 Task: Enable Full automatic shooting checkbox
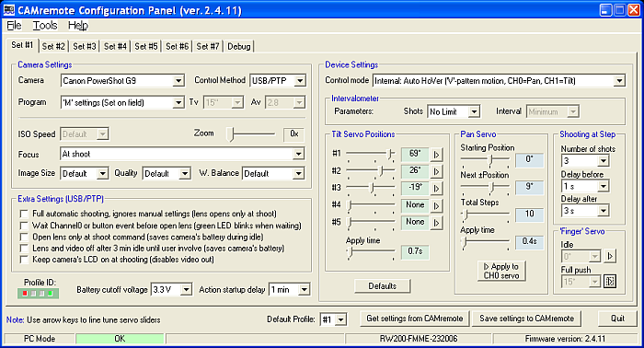click(24, 214)
